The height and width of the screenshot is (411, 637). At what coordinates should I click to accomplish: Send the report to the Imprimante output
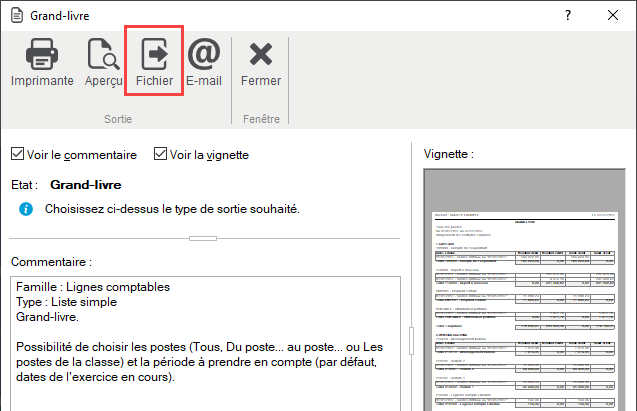click(42, 62)
